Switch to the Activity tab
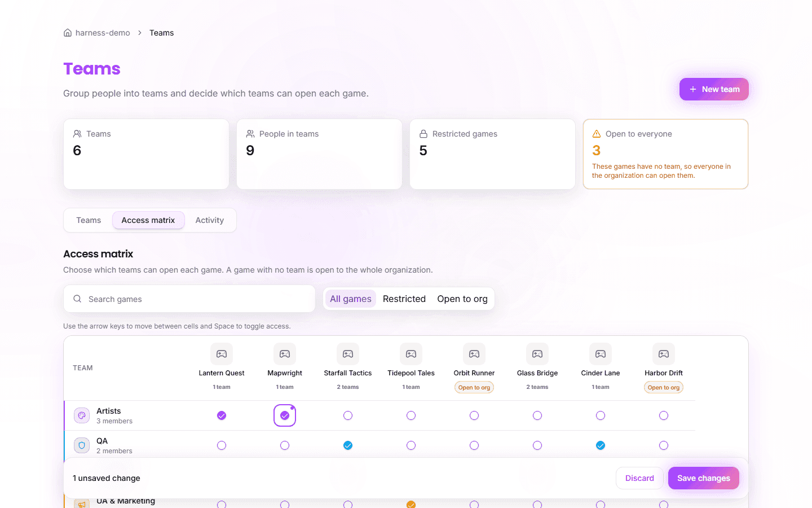The height and width of the screenshot is (508, 812). coord(210,220)
